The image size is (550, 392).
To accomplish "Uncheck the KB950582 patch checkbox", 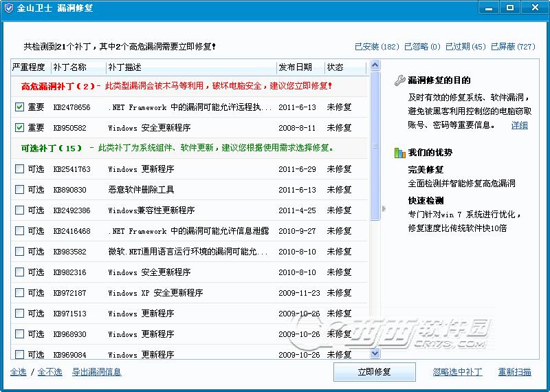I will [x=19, y=128].
